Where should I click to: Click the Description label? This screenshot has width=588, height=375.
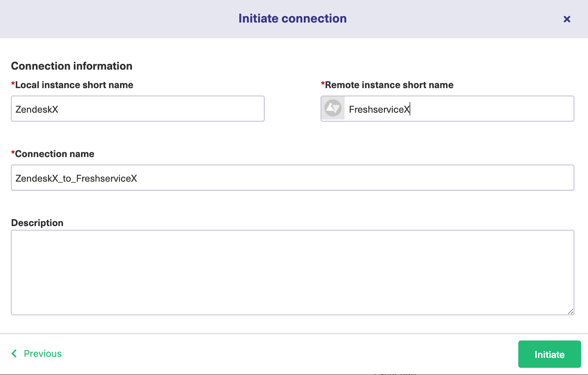pos(37,223)
